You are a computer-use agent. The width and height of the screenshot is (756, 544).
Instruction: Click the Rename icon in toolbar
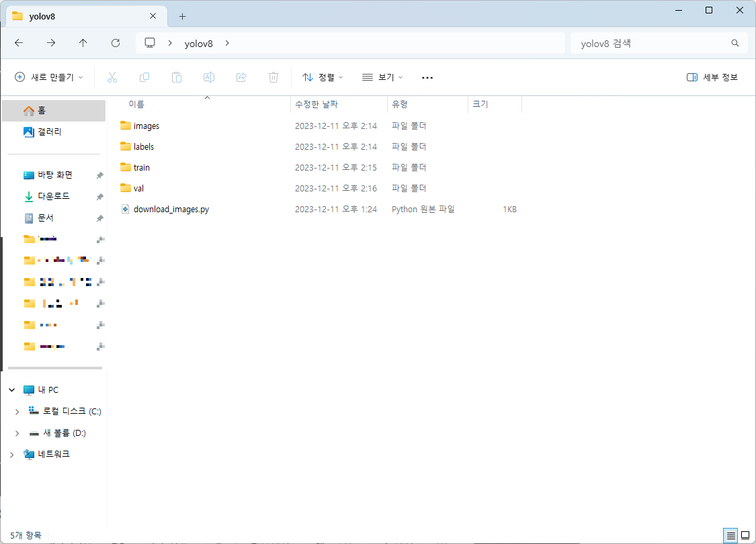tap(209, 77)
